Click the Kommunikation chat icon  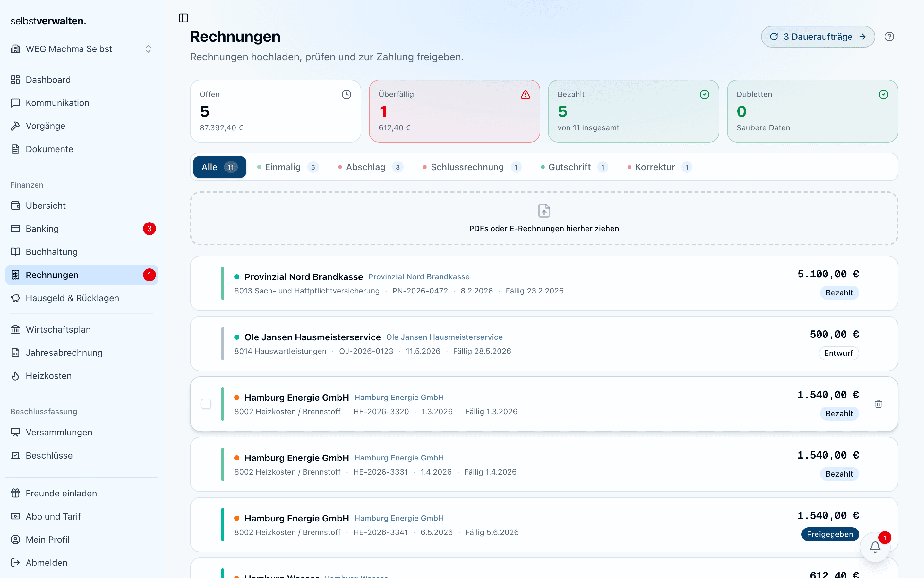tap(15, 103)
